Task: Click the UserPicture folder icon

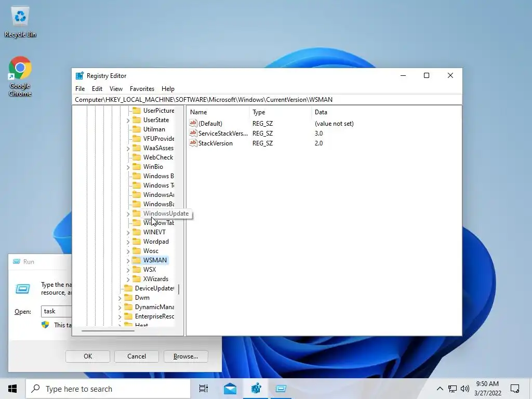Action: [137, 111]
